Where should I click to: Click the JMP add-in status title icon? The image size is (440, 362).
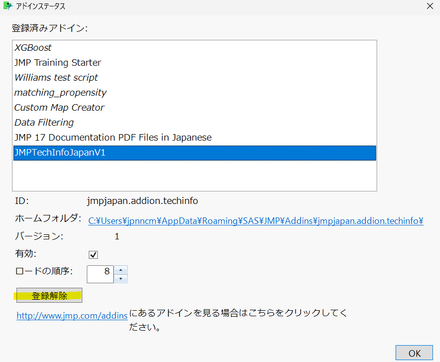click(x=7, y=6)
